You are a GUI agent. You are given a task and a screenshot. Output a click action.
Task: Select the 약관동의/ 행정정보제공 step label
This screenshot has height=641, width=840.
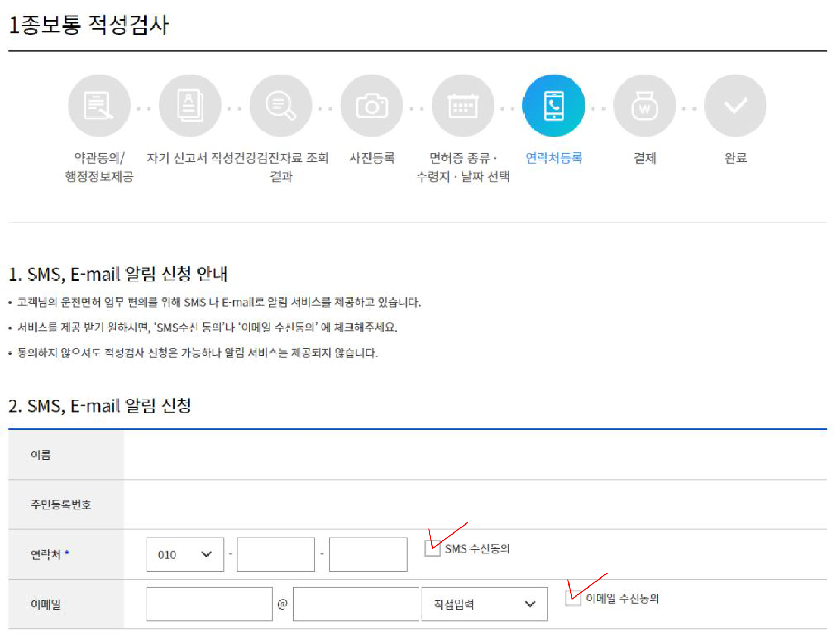(99, 167)
